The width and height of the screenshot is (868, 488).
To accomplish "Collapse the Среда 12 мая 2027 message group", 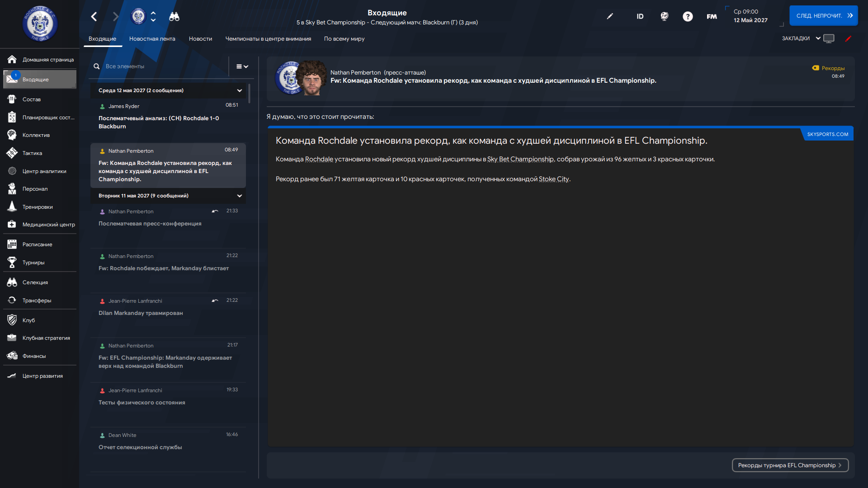I will pos(240,90).
